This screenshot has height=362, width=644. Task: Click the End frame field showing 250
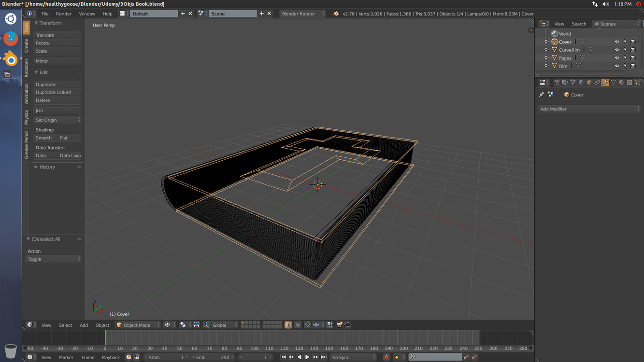click(x=213, y=357)
